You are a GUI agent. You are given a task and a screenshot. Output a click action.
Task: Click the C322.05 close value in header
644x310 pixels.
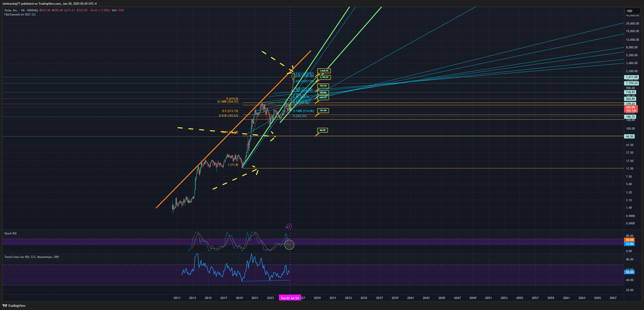pos(82,10)
